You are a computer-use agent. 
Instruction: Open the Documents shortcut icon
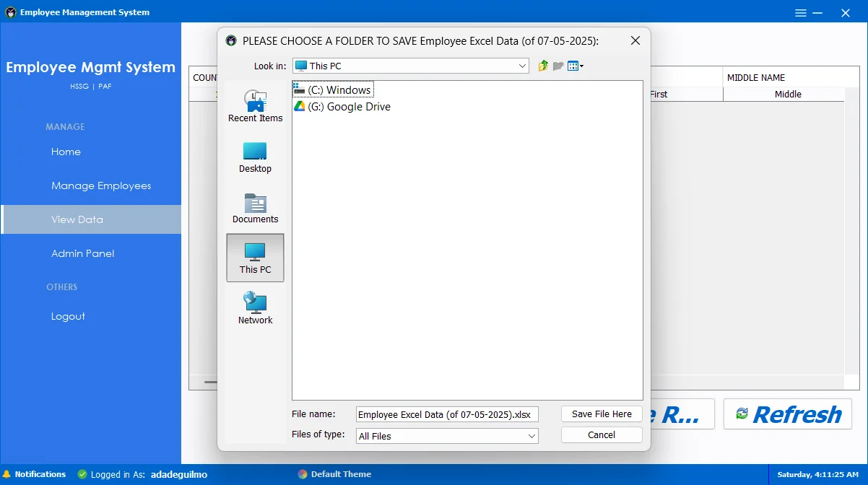pyautogui.click(x=256, y=207)
